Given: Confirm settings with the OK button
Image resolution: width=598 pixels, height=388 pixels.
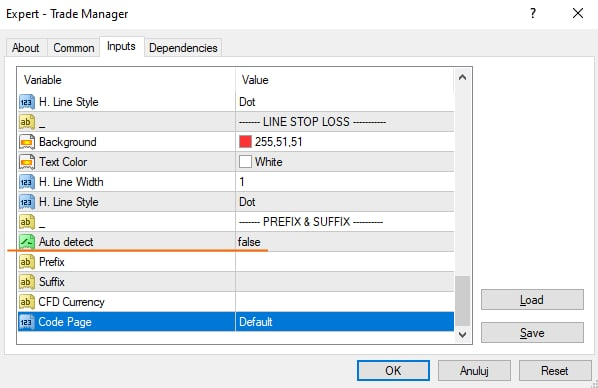Looking at the screenshot, I should point(393,370).
